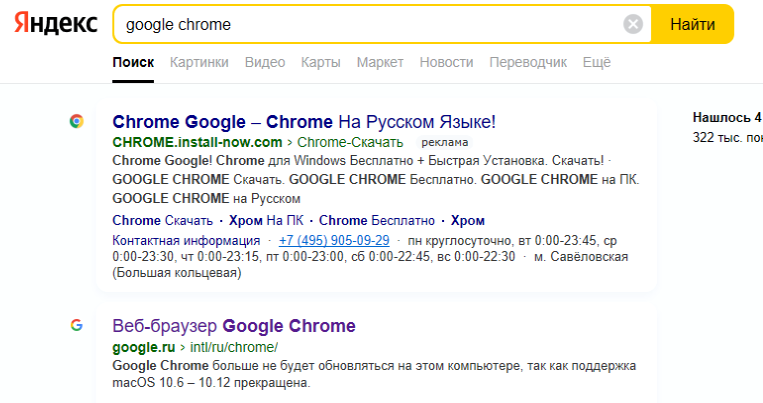Open the Хром На ПК sitelink
Viewport: 763px width, 403px height.
click(266, 220)
